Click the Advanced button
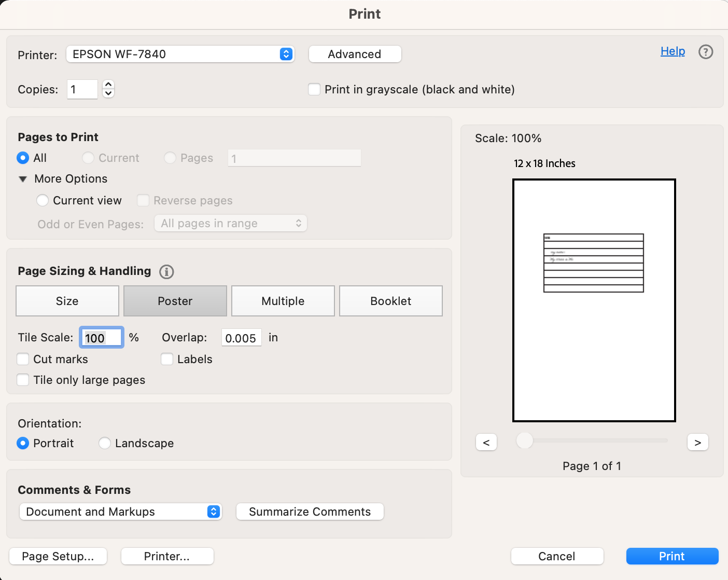This screenshot has height=580, width=728. click(x=355, y=54)
